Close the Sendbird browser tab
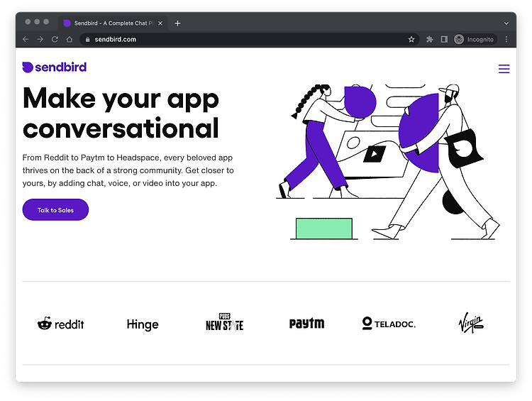532x401 pixels. click(x=160, y=23)
